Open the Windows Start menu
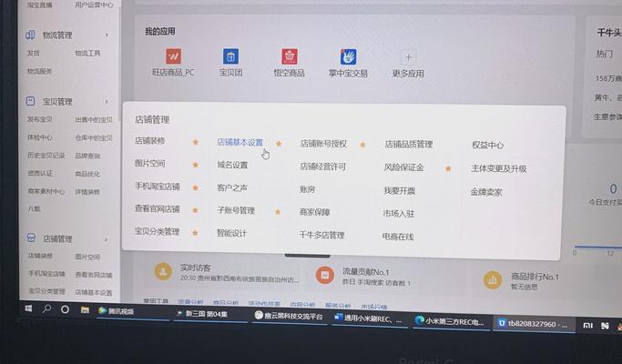The image size is (622, 364). click(28, 308)
